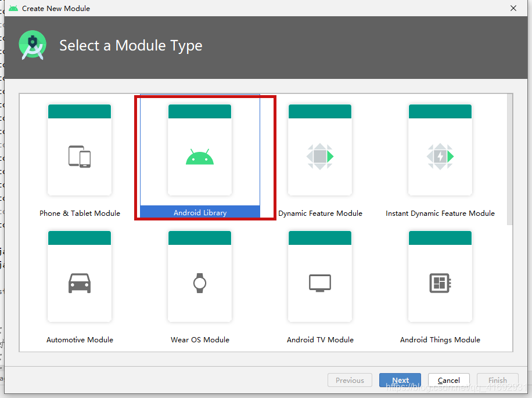Image resolution: width=532 pixels, height=398 pixels.
Task: Click the Android icon in title bar
Action: tap(13, 9)
